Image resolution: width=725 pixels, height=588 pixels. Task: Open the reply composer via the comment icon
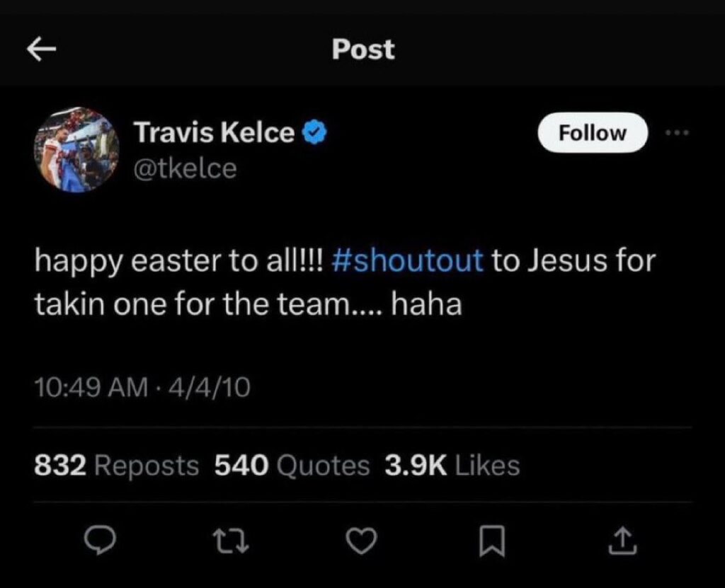point(101,541)
